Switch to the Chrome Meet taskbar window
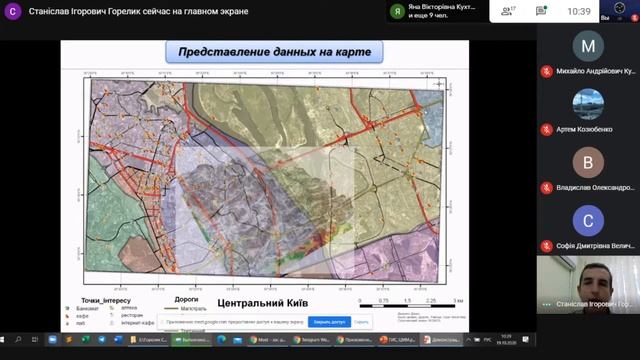This screenshot has height=360, width=640. coord(268,340)
